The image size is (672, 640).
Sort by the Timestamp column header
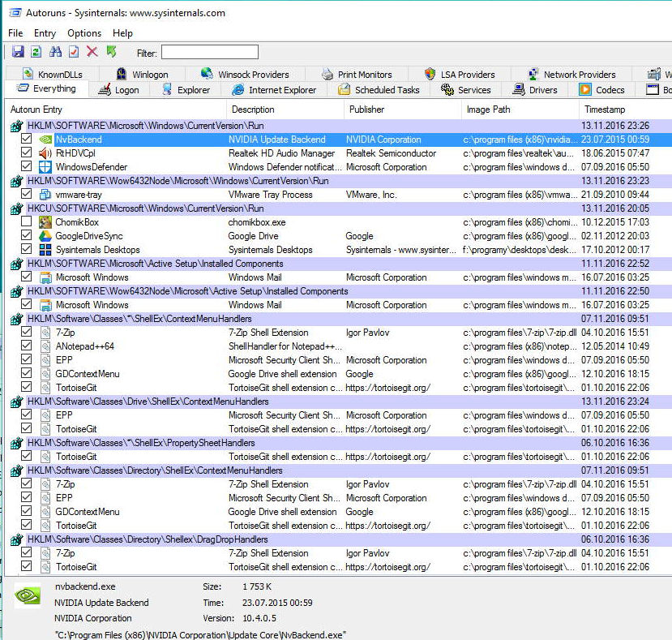604,110
